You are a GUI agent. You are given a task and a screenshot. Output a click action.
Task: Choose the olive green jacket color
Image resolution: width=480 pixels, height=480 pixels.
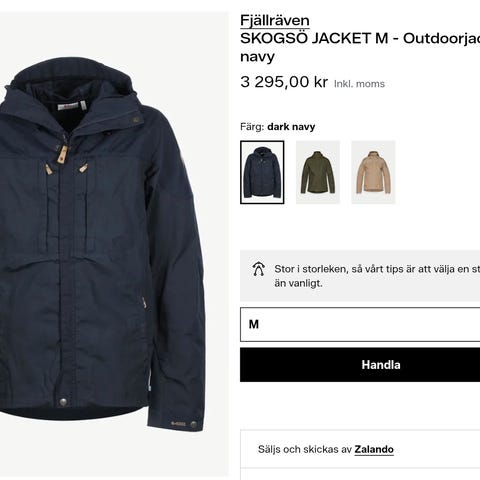click(318, 172)
